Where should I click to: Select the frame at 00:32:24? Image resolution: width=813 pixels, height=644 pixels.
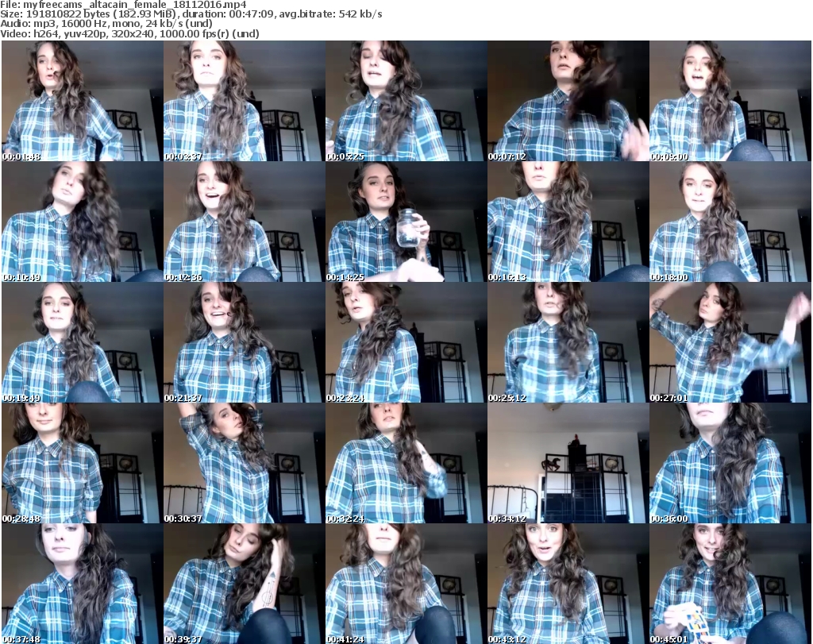[x=406, y=463]
